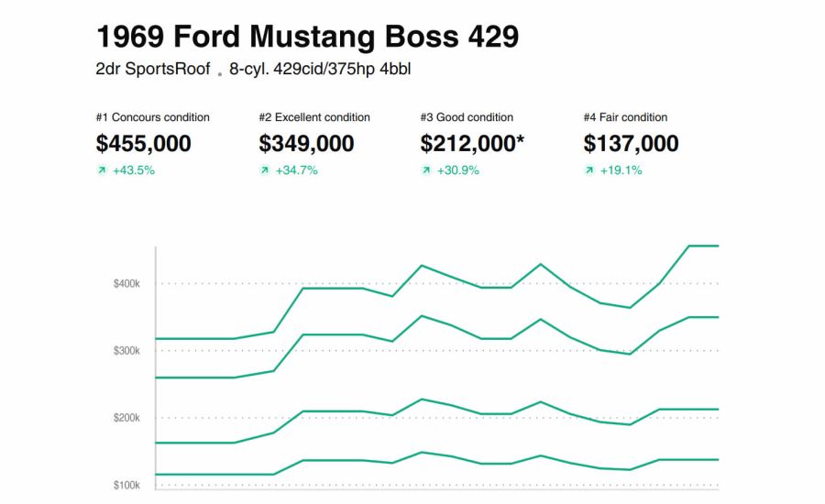Select the #2 Excellent condition label
This screenshot has height=504, width=825.
pos(314,117)
